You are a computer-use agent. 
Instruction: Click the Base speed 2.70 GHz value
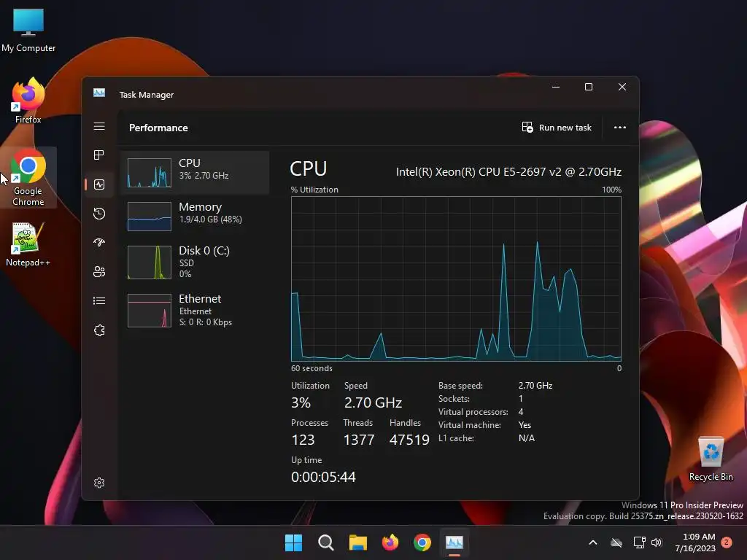click(535, 386)
